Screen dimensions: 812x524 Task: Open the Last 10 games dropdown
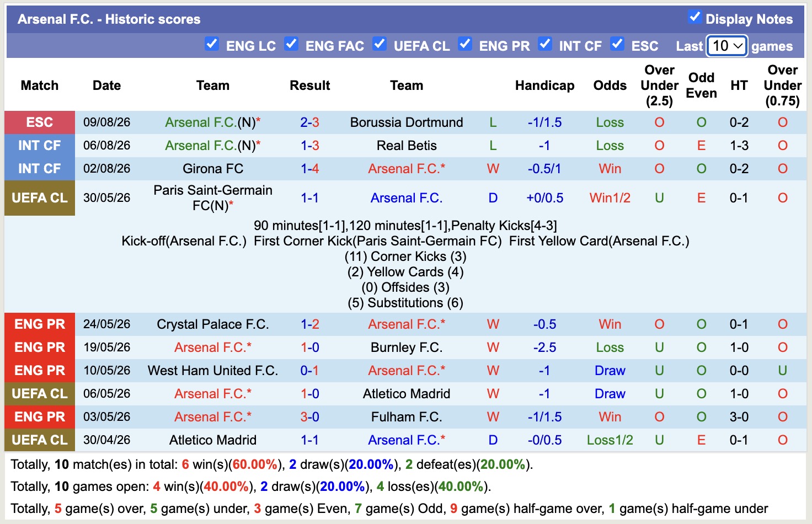pyautogui.click(x=727, y=46)
